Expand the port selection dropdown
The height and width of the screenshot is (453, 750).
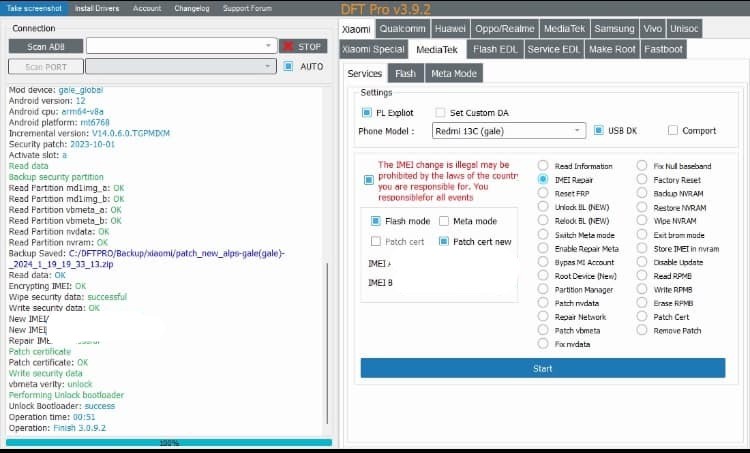click(181, 67)
